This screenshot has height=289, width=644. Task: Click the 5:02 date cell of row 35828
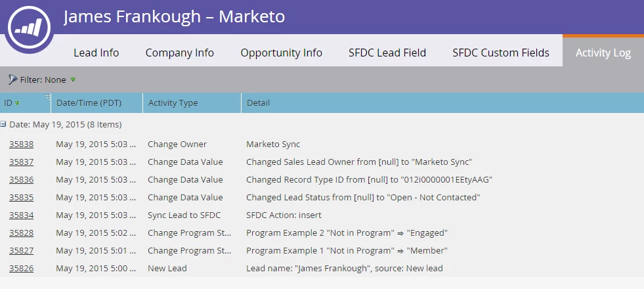click(96, 233)
